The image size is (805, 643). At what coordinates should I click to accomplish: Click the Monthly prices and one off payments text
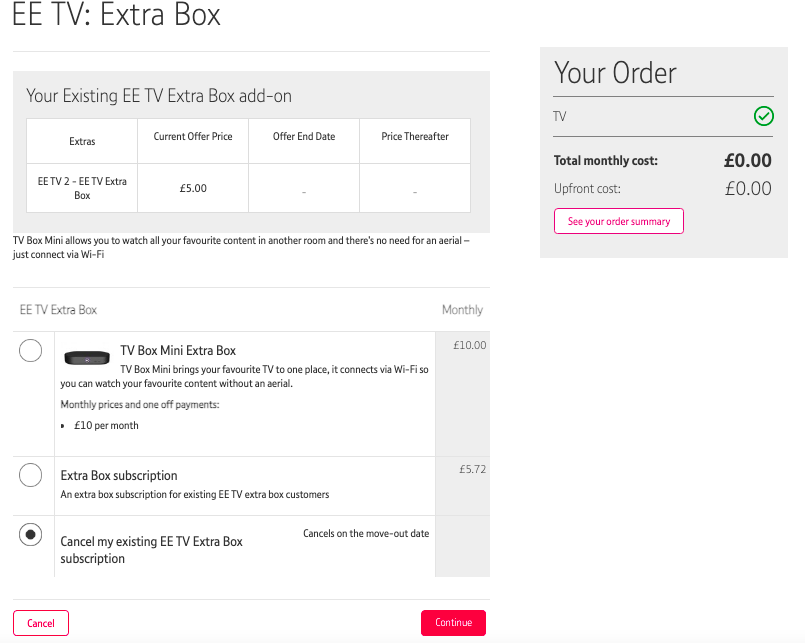(140, 405)
